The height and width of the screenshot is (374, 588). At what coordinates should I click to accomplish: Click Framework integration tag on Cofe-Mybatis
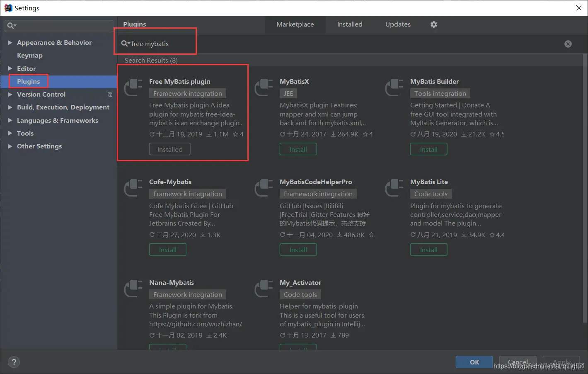(188, 194)
